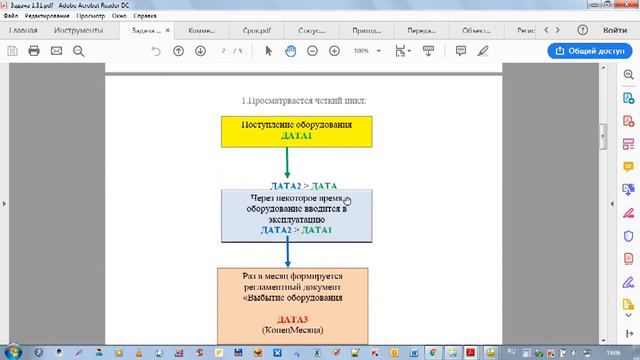Click the Войти sign-in link
640x360 pixels.
[615, 30]
